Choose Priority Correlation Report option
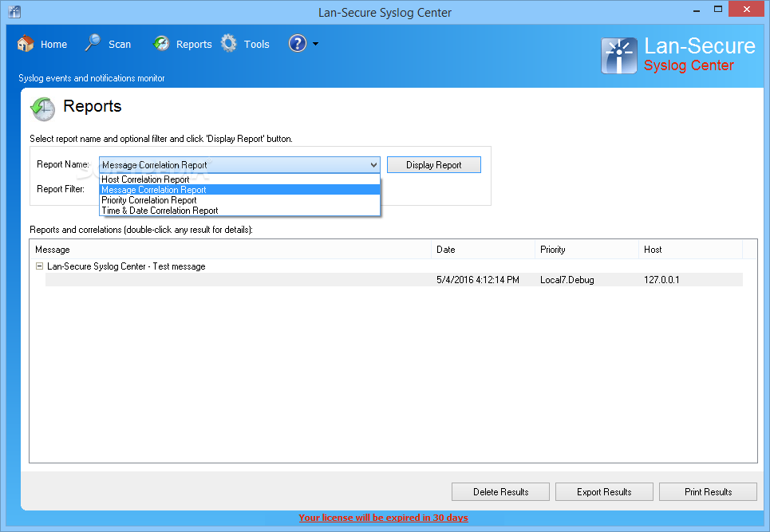This screenshot has height=532, width=770. 239,200
